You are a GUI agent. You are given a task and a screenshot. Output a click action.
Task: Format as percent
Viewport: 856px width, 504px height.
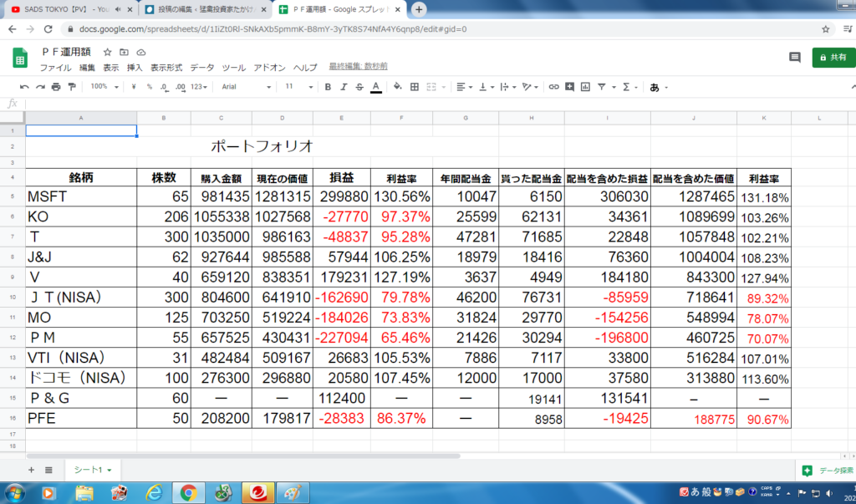[149, 87]
